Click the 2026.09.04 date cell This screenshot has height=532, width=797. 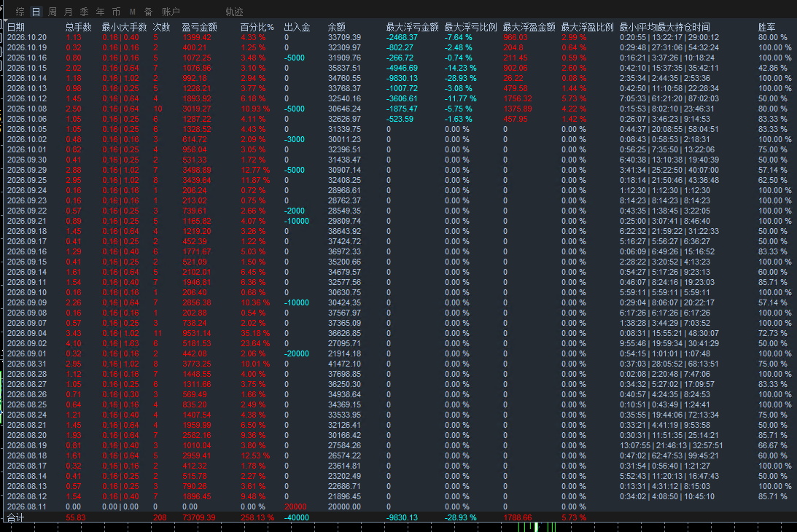point(27,333)
